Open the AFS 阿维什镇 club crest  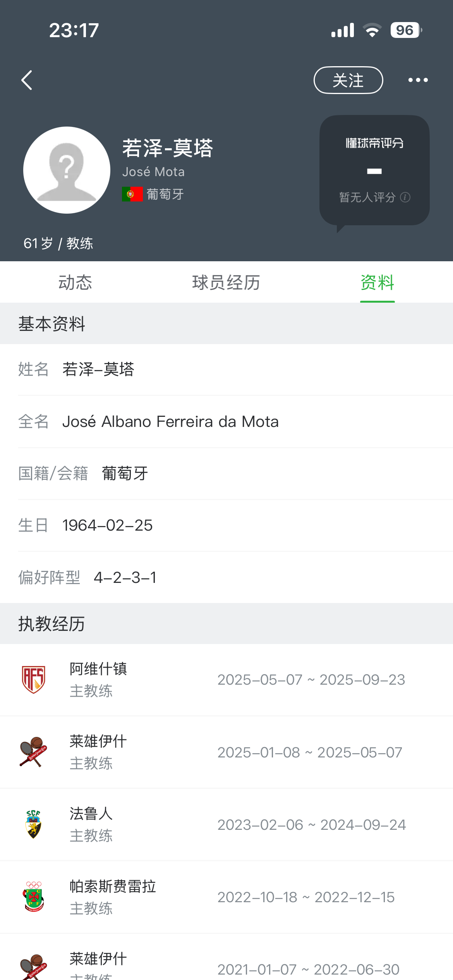pyautogui.click(x=34, y=679)
